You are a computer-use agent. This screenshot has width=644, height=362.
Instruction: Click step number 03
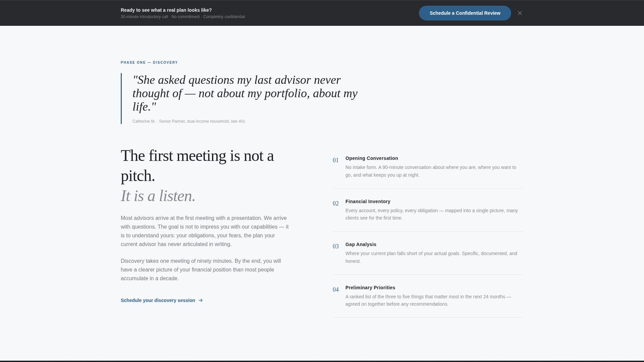(336, 246)
